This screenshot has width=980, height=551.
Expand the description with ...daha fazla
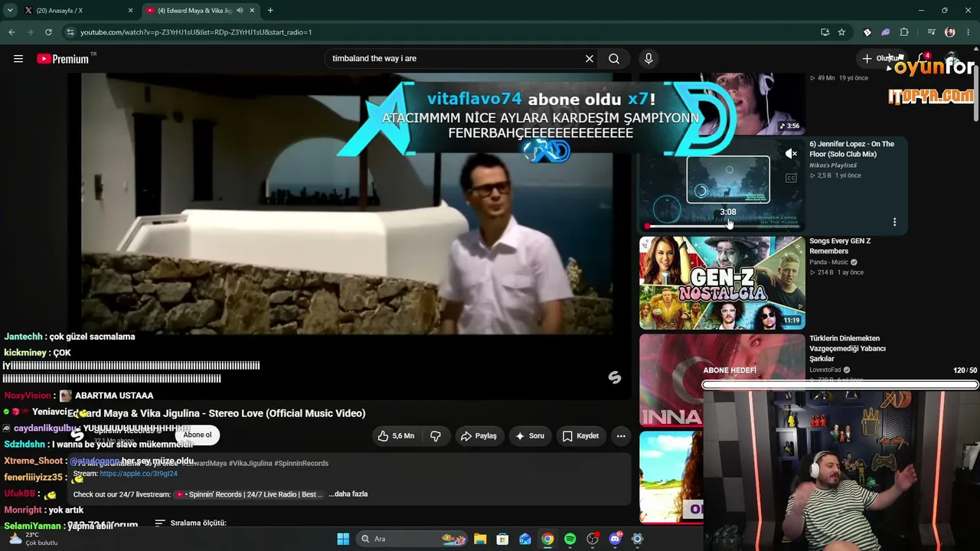tap(348, 494)
